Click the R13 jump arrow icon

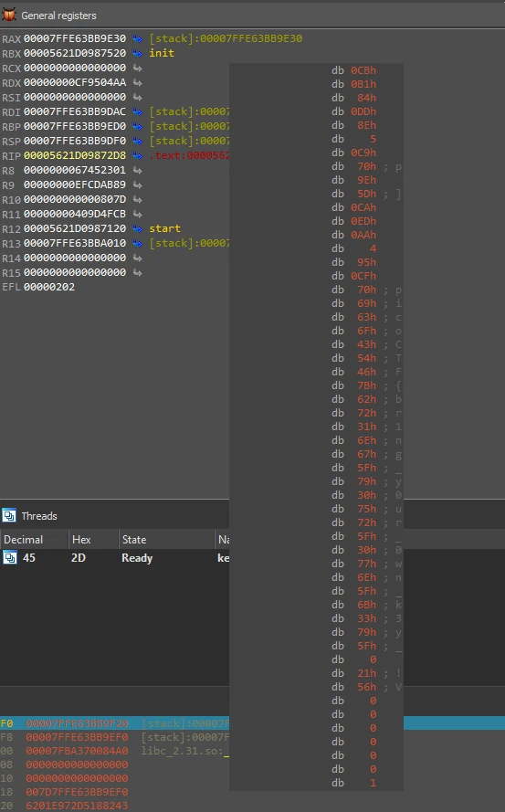pyautogui.click(x=137, y=243)
